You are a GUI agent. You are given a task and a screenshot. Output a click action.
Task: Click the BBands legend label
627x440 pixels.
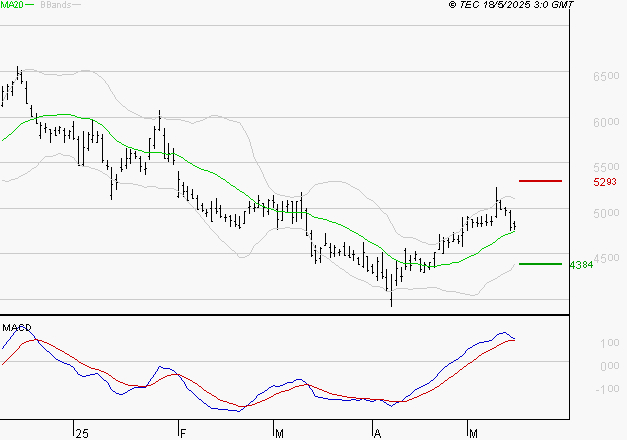click(56, 5)
